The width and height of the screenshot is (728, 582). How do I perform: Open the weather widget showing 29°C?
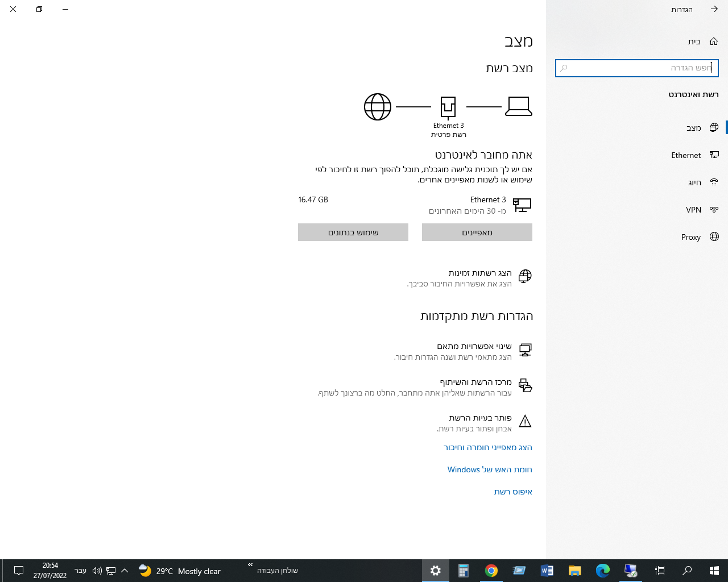[180, 571]
